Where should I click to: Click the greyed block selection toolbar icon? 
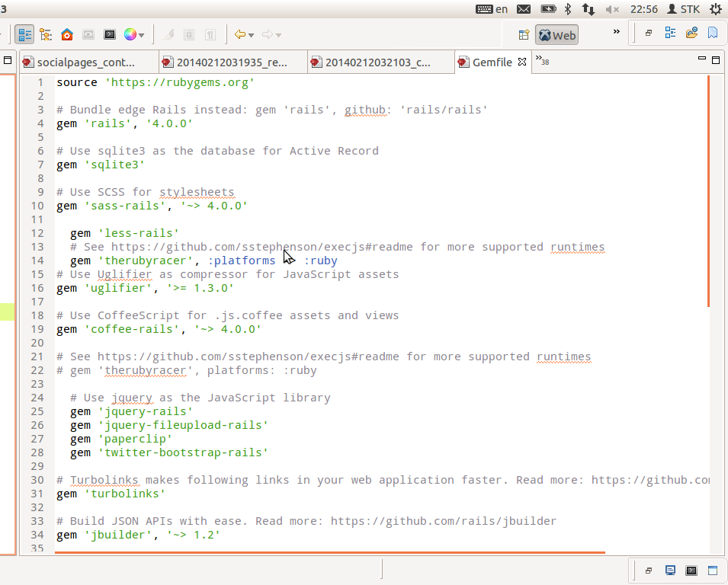pyautogui.click(x=189, y=35)
